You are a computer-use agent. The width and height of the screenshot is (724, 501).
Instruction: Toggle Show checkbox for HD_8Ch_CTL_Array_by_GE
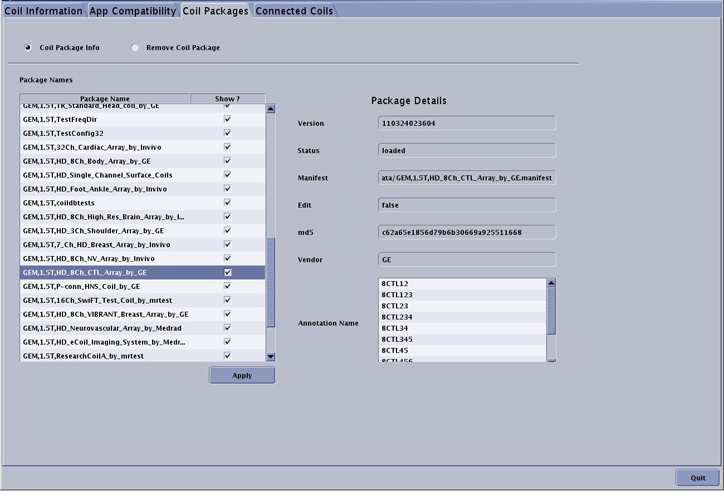click(x=227, y=272)
